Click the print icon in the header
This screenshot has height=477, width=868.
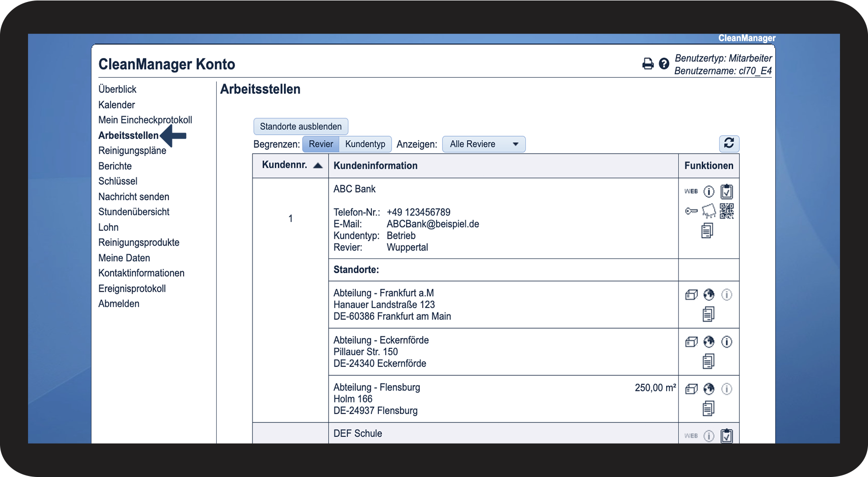[x=648, y=64]
